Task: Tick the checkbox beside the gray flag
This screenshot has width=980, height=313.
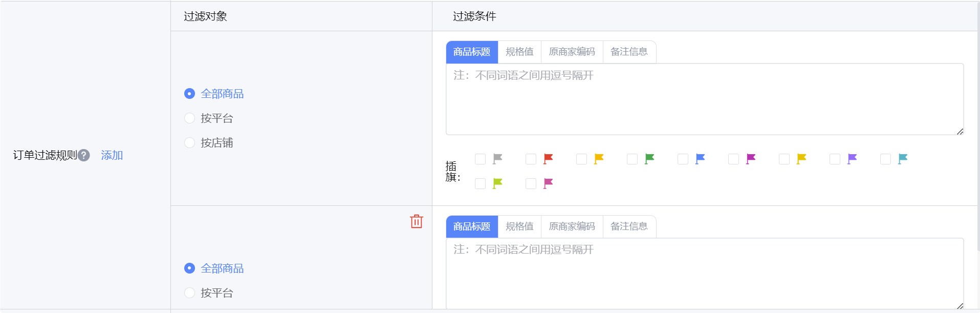Action: point(480,159)
